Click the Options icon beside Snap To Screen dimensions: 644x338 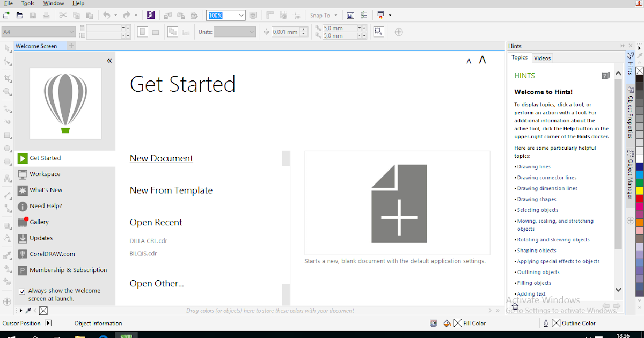364,16
